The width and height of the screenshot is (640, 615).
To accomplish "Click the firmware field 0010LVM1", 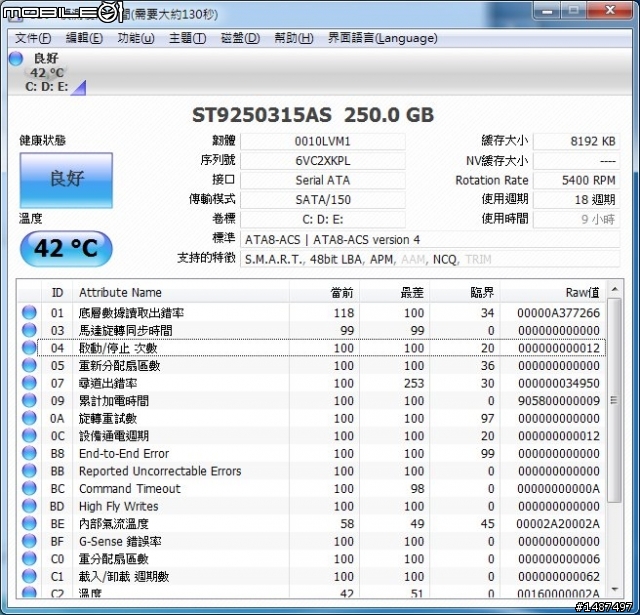I will click(323, 142).
